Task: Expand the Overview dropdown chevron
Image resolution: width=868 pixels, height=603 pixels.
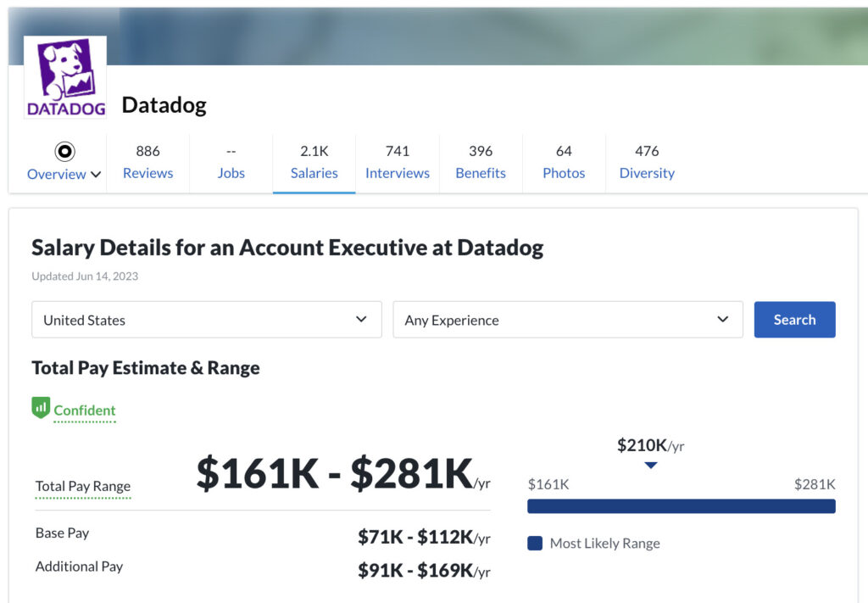Action: [x=96, y=175]
